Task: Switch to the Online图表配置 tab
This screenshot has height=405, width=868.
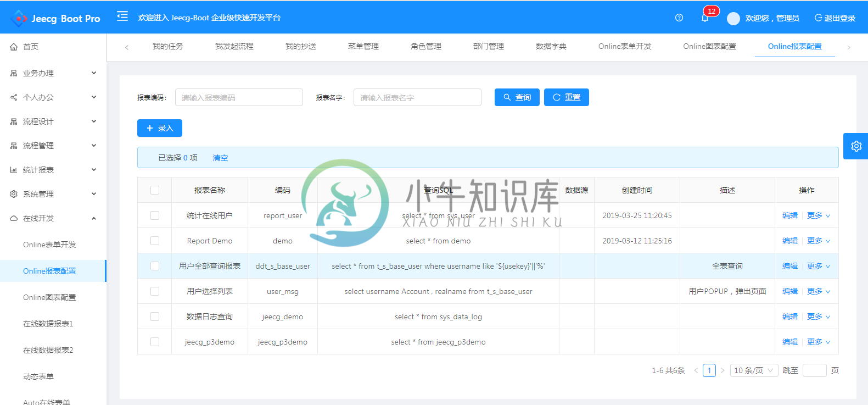Action: [x=709, y=46]
